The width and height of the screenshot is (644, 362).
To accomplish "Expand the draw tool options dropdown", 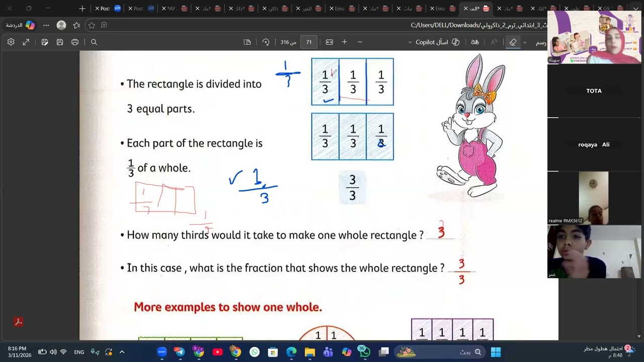I will [525, 42].
